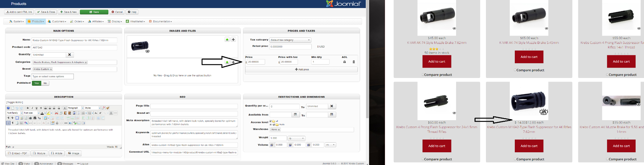Click the Image button below editor

pyautogui.click(x=73, y=153)
